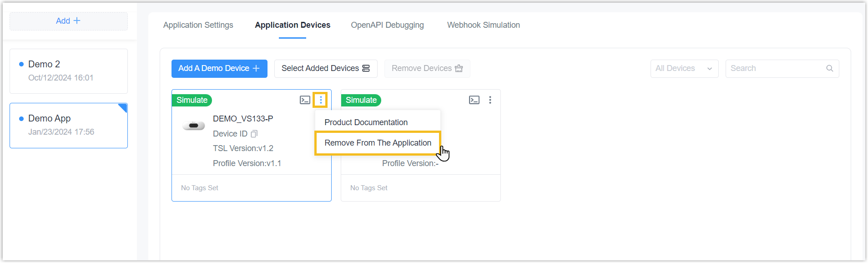The width and height of the screenshot is (868, 263).
Task: Focus the Search input field
Action: 782,68
